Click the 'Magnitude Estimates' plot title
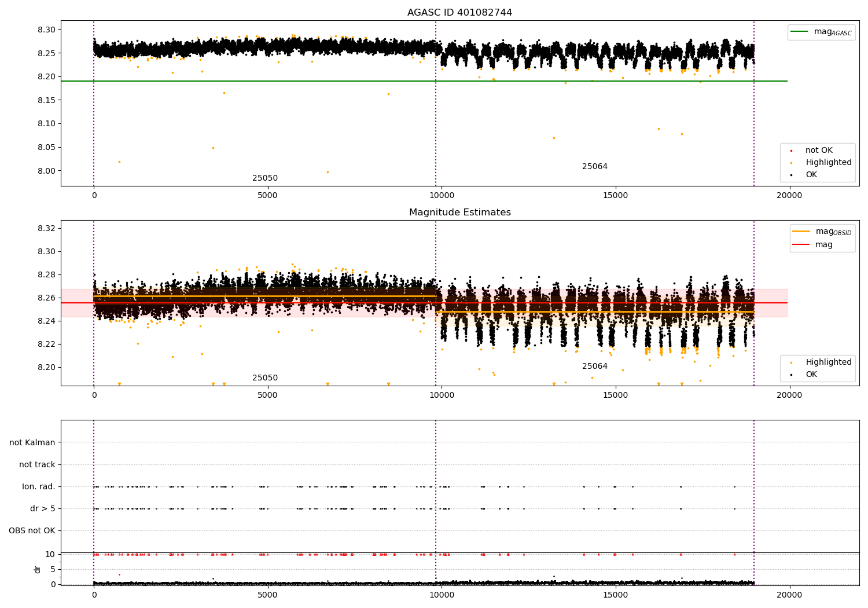The width and height of the screenshot is (868, 608). pyautogui.click(x=459, y=213)
